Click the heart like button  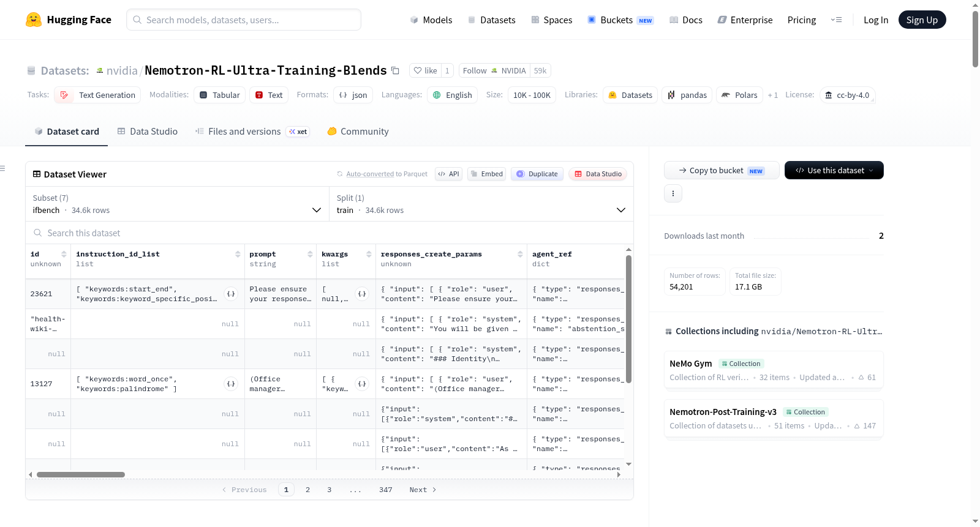pyautogui.click(x=425, y=70)
